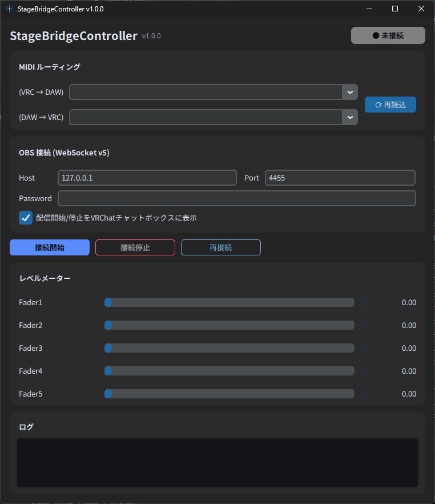Focus the OBS Port input field
The width and height of the screenshot is (435, 504).
pyautogui.click(x=340, y=178)
